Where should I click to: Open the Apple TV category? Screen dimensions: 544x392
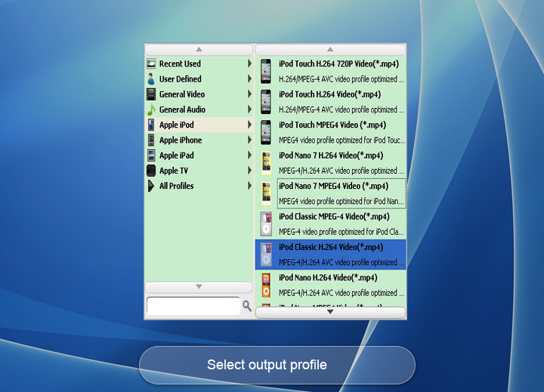point(174,171)
